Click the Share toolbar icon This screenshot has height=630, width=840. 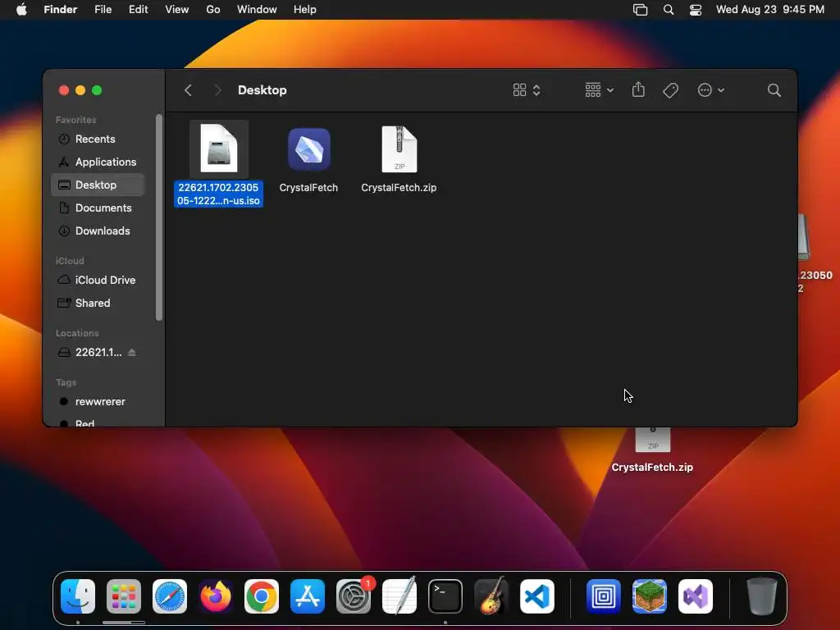[638, 89]
